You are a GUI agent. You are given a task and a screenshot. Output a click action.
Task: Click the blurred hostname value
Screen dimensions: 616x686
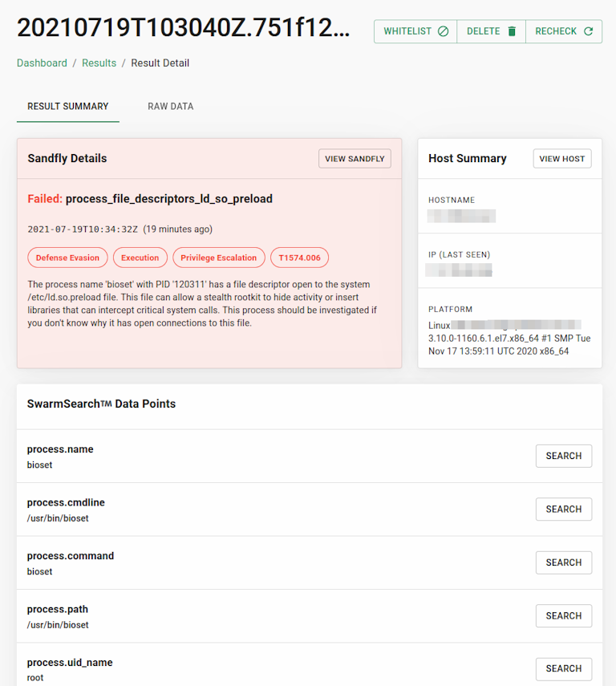[x=461, y=216]
